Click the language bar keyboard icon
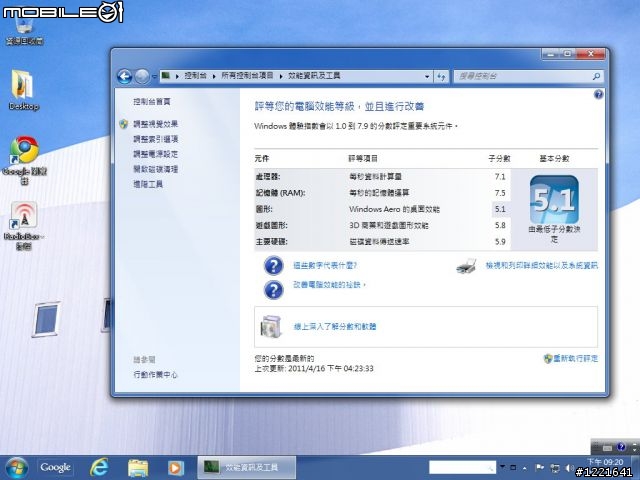The image size is (640, 480). coord(607,448)
